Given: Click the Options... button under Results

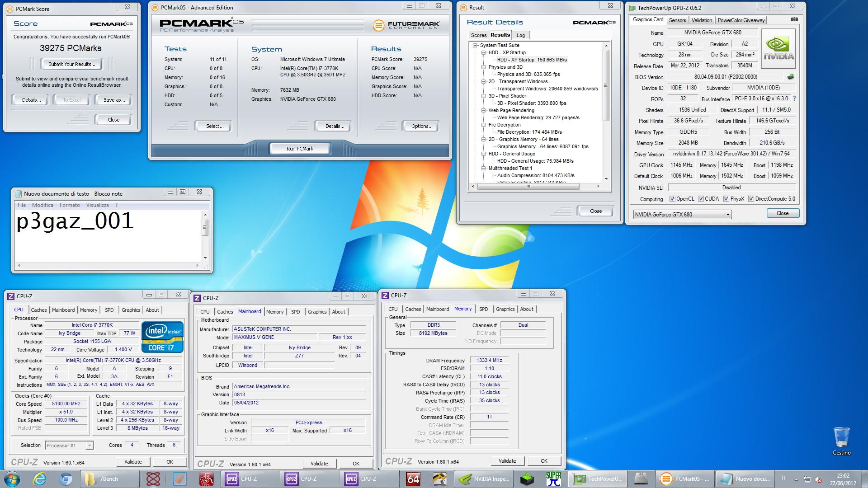Looking at the screenshot, I should click(x=421, y=126).
